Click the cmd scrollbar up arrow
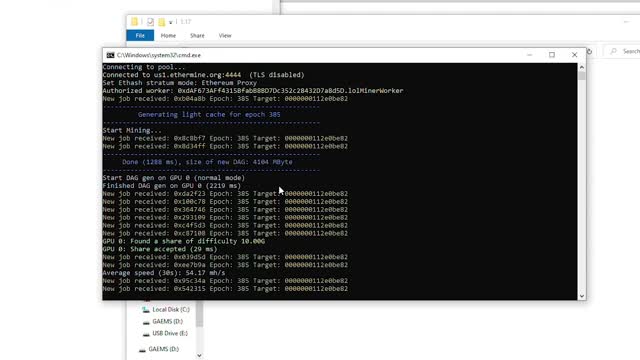The height and width of the screenshot is (360, 640). coord(582,67)
